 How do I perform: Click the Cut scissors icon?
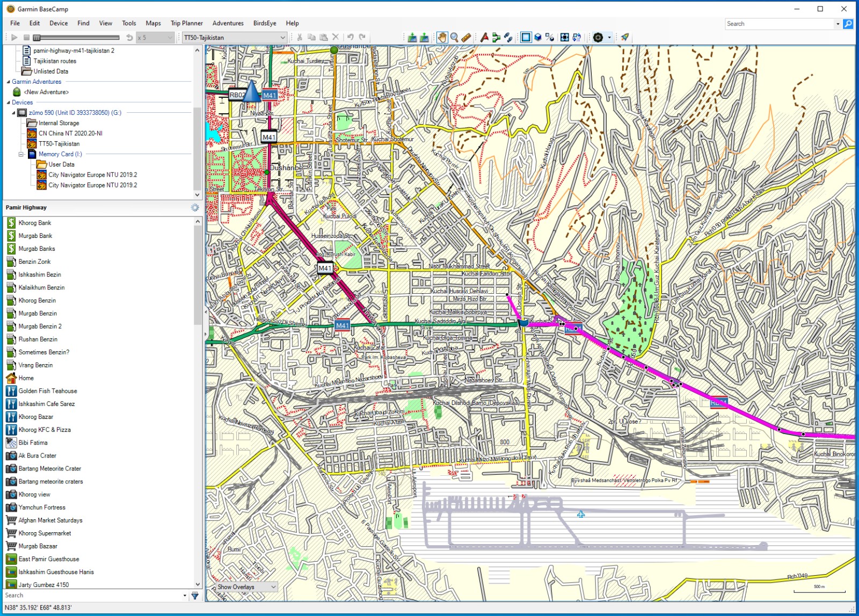pos(300,37)
